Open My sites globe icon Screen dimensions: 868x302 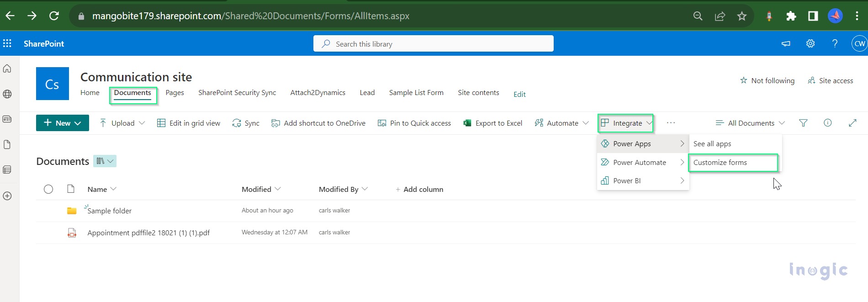(7, 94)
